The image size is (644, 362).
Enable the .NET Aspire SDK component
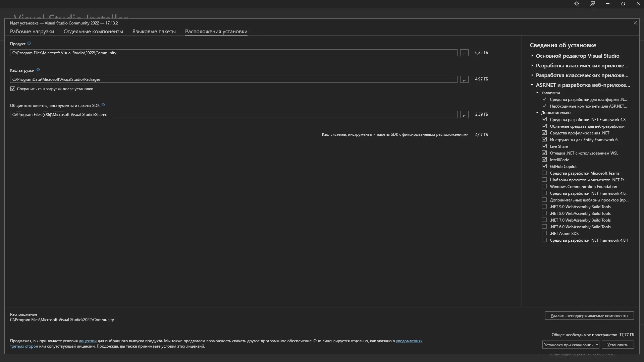(544, 233)
